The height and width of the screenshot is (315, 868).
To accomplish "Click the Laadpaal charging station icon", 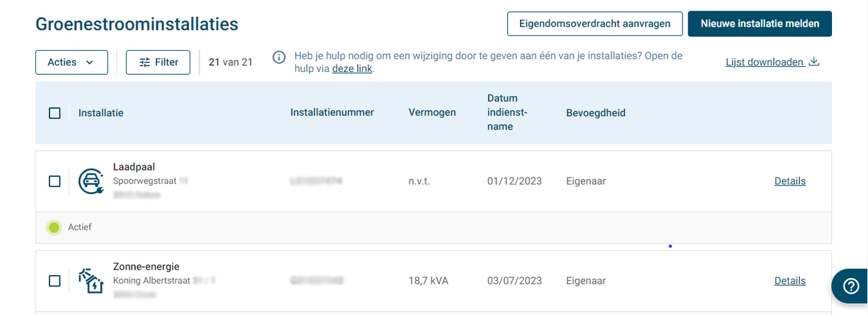I will click(91, 182).
